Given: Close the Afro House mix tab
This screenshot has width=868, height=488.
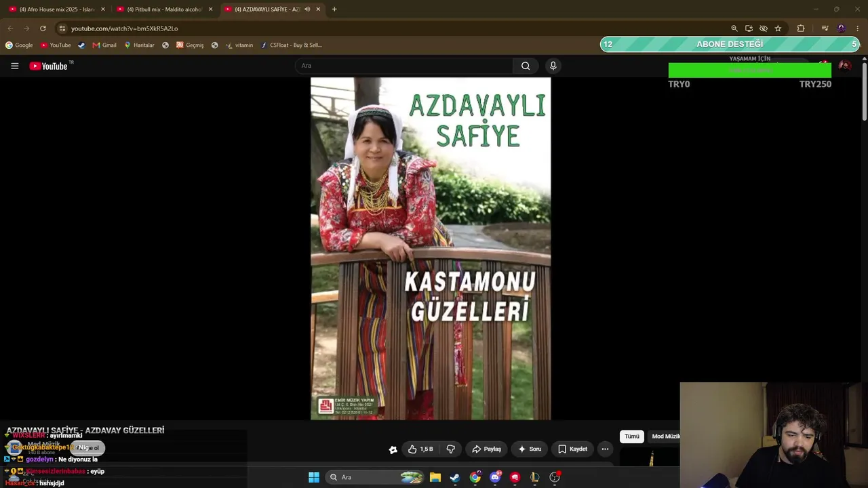Looking at the screenshot, I should point(103,9).
